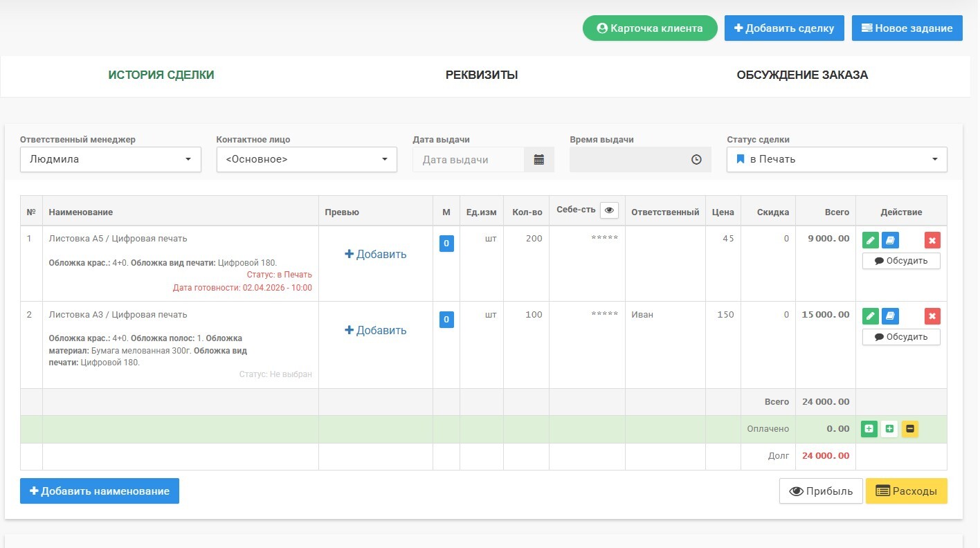Click the row total 15 000.00
The width and height of the screenshot is (980, 548).
[x=826, y=315]
